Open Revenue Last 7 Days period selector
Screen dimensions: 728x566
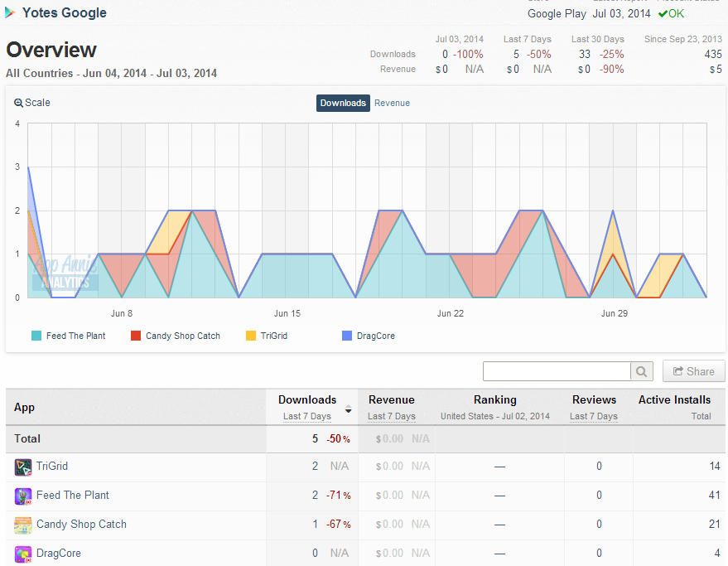coord(392,416)
